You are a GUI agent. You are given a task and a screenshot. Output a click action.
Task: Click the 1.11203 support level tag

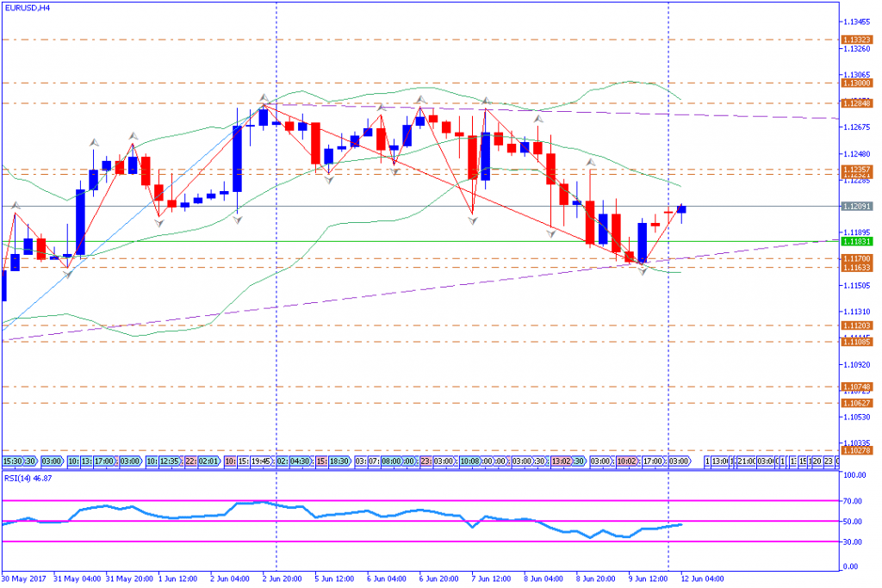point(857,325)
